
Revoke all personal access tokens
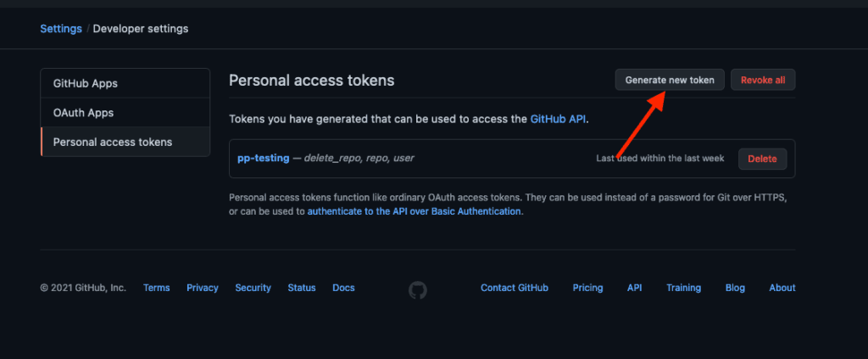(763, 80)
